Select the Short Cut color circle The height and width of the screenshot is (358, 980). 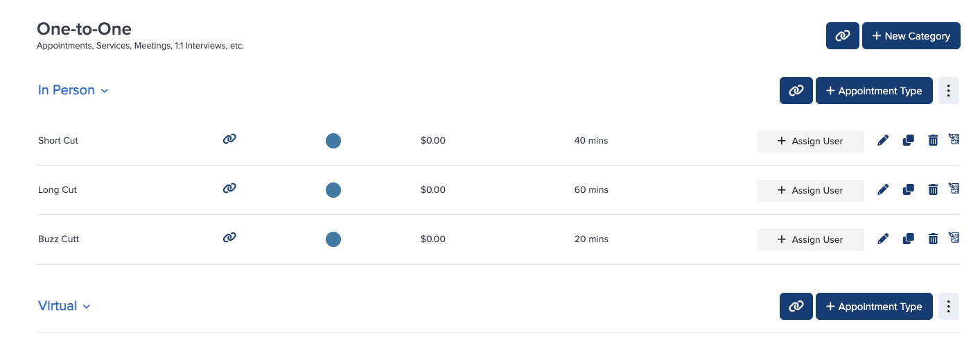pos(333,141)
